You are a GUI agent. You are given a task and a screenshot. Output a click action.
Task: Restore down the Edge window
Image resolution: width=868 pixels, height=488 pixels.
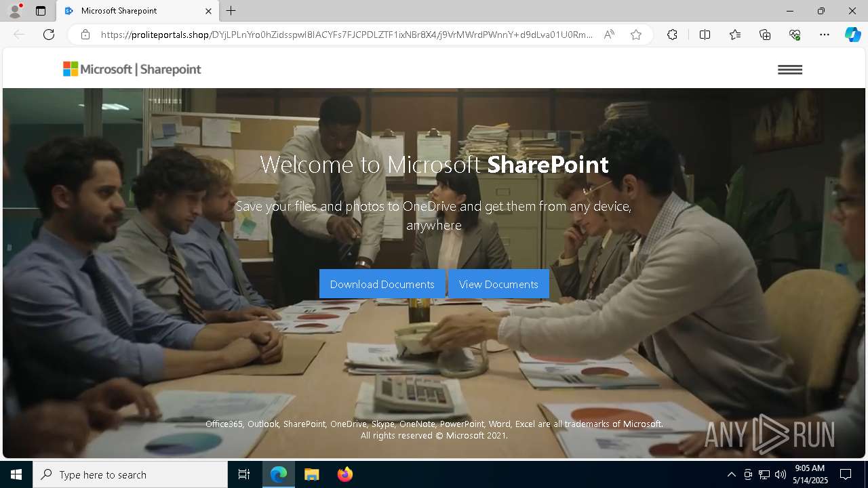pyautogui.click(x=821, y=11)
